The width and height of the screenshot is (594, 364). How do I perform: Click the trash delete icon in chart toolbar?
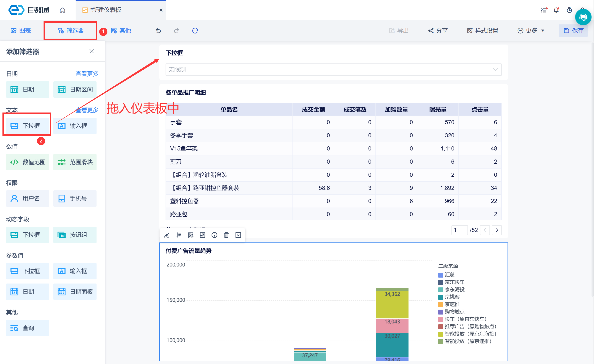[226, 235]
